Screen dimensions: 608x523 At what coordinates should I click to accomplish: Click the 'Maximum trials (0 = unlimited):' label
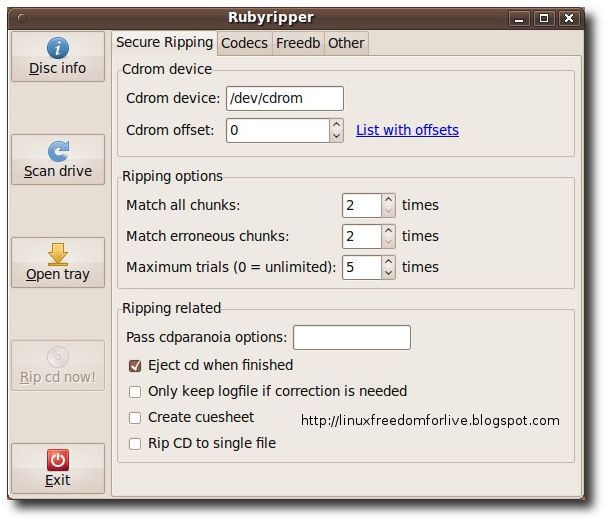(x=231, y=267)
